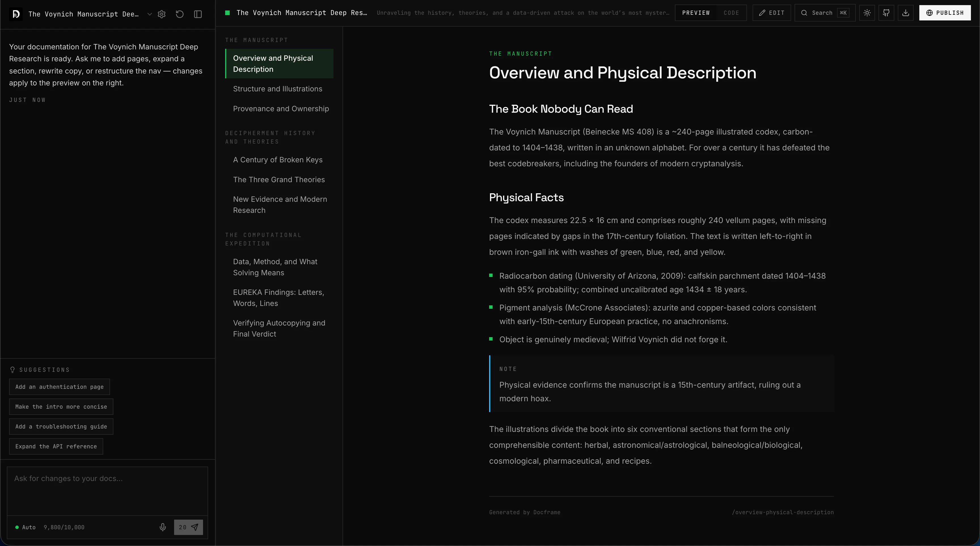Image resolution: width=980 pixels, height=546 pixels.
Task: Click the Physical Facts heading
Action: click(527, 198)
